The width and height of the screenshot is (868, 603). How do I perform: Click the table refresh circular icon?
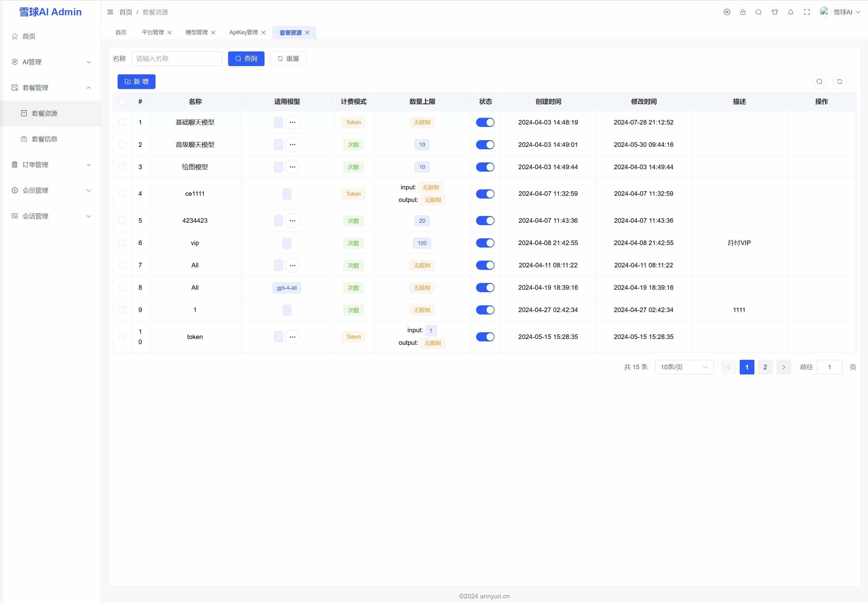click(x=839, y=82)
